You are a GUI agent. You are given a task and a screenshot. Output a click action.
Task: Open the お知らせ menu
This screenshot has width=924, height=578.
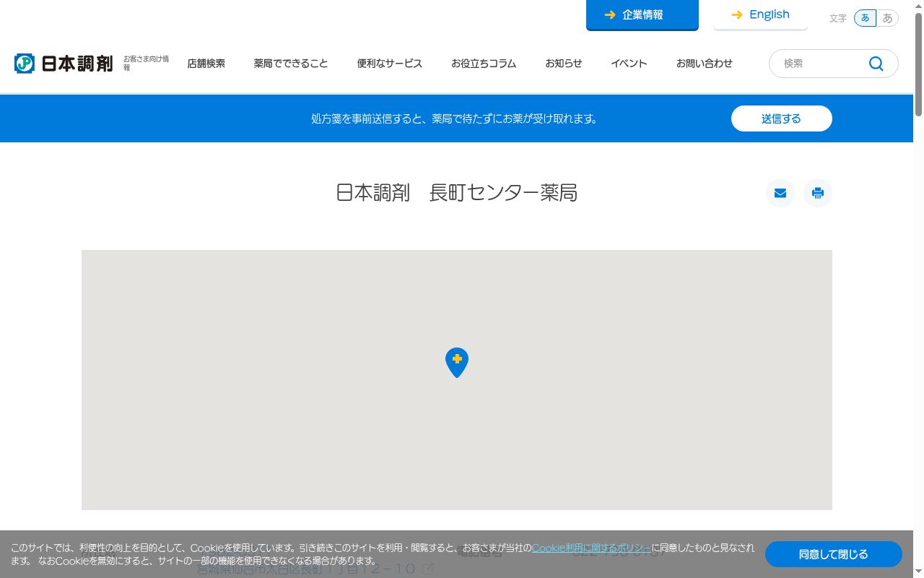pyautogui.click(x=564, y=64)
